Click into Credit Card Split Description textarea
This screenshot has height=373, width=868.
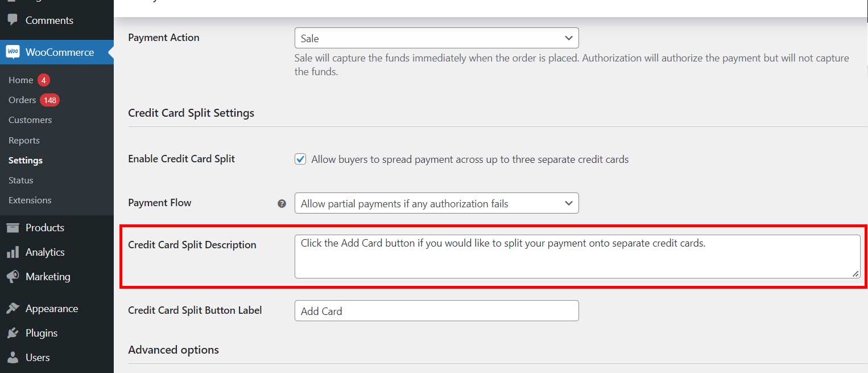click(x=577, y=257)
